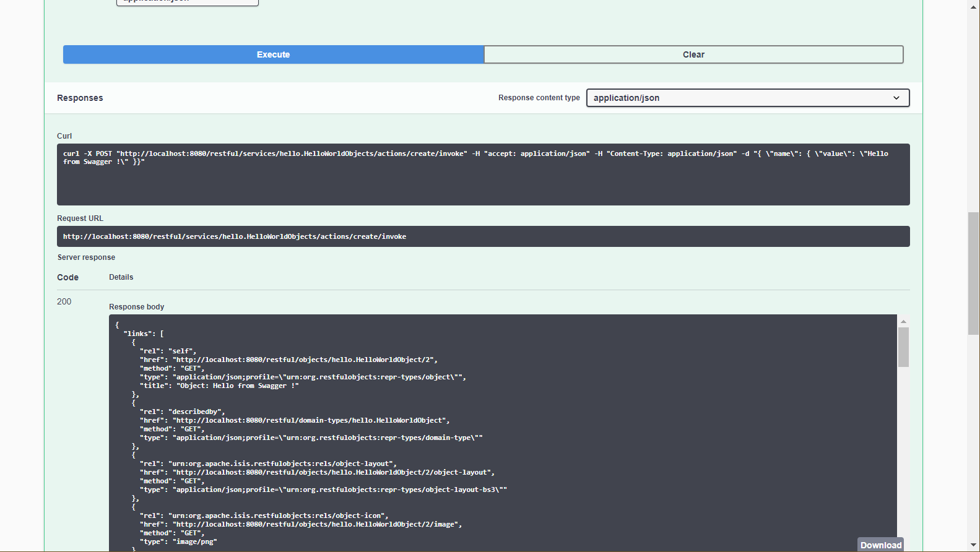Click the blue Execute button
The height and width of the screenshot is (552, 980).
coord(273,54)
